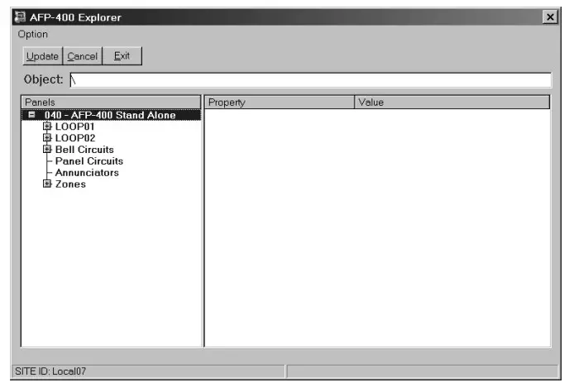Close the AFP-400 Explorer window
This screenshot has height=392, width=569.
[x=550, y=17]
